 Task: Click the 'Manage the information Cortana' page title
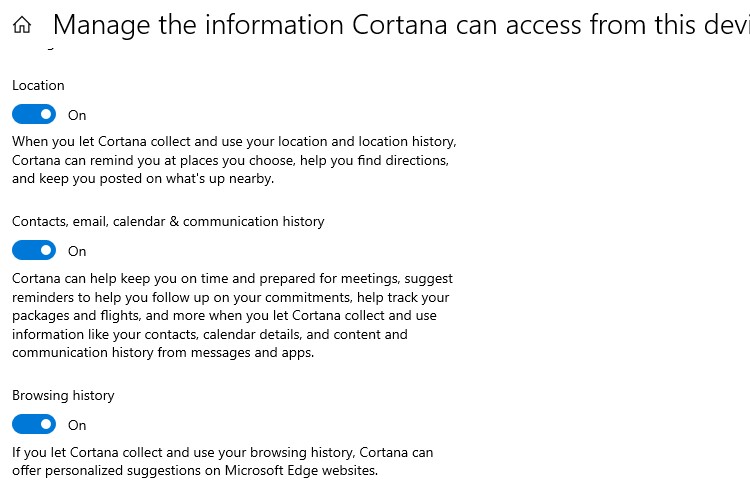(x=400, y=25)
